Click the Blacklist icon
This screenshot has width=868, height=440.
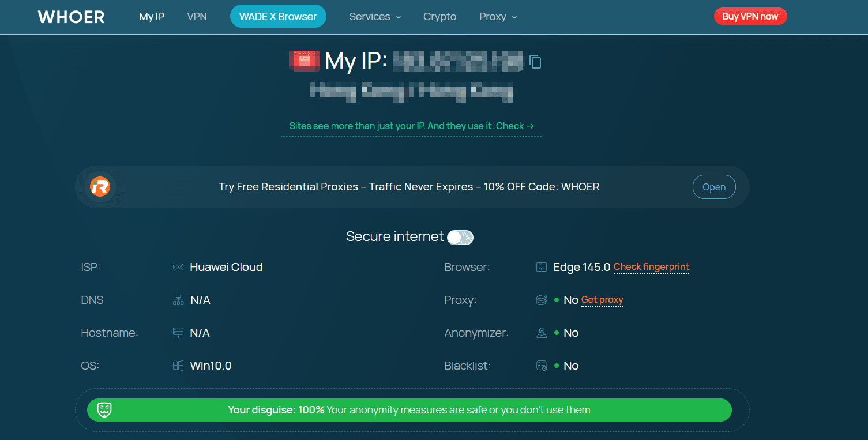541,366
